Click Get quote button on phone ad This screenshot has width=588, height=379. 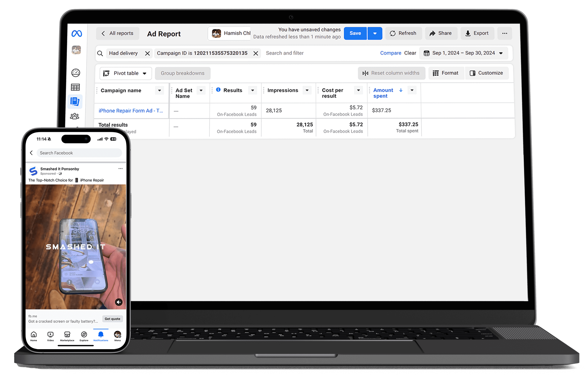tap(112, 319)
